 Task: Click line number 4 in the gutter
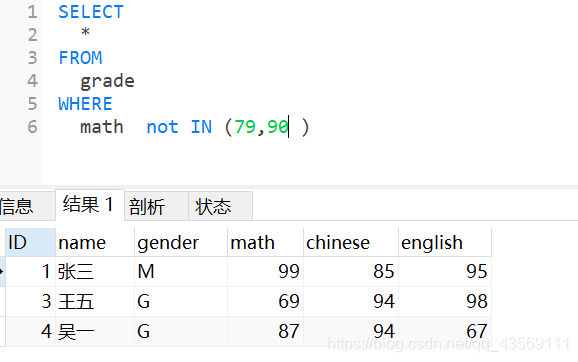(x=32, y=81)
